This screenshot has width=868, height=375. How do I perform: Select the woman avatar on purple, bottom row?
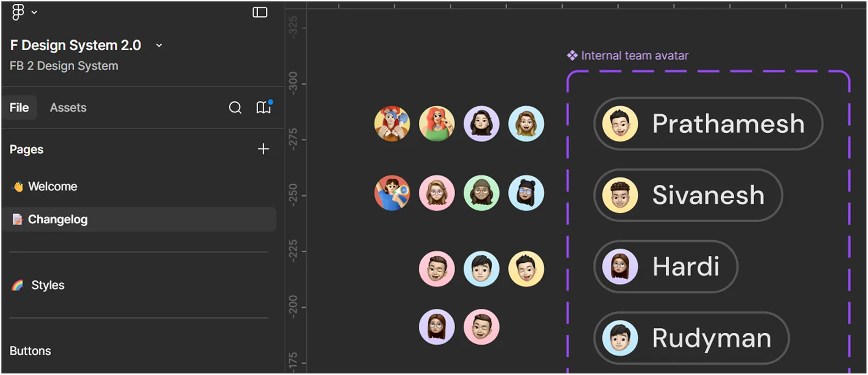[437, 327]
